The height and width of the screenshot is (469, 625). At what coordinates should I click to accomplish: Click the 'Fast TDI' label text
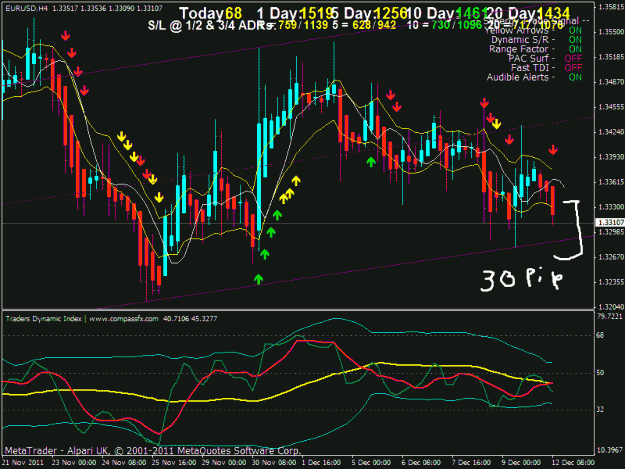pos(530,68)
